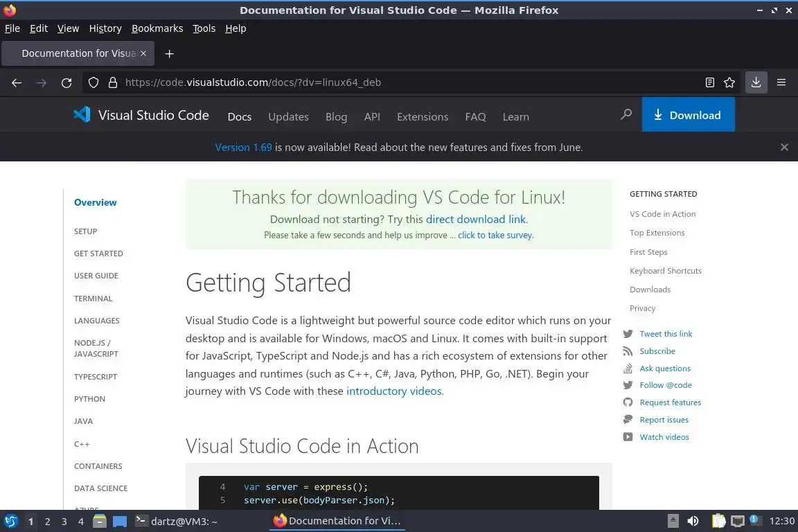
Task: Expand the TERMINAL sidebar section
Action: 93,299
